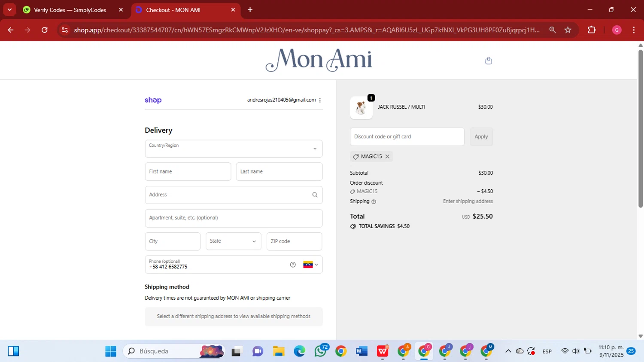Open Task View on the taskbar
Viewport: 644px width, 362px height.
click(x=237, y=351)
